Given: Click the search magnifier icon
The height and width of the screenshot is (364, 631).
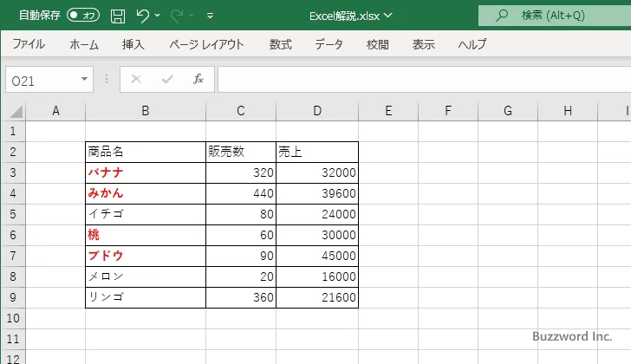Looking at the screenshot, I should point(502,16).
